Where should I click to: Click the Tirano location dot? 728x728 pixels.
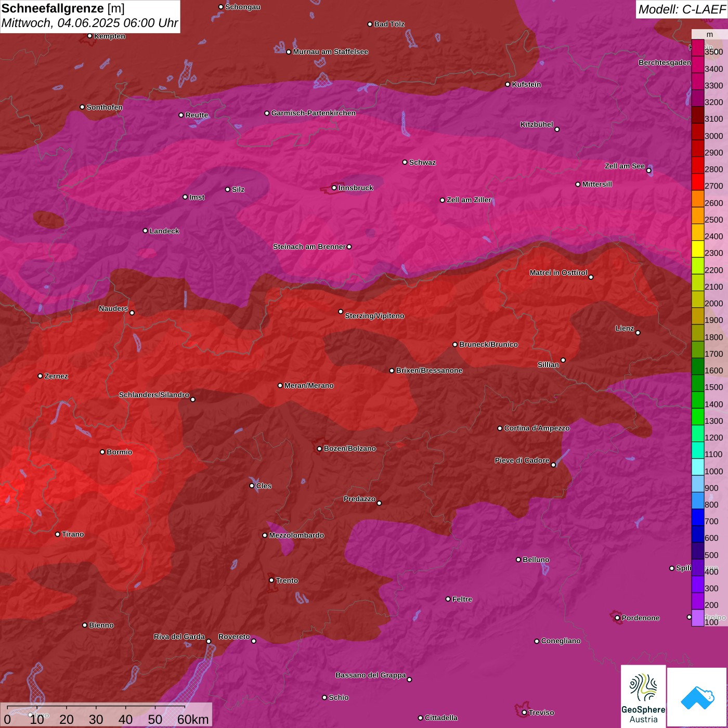point(58,534)
